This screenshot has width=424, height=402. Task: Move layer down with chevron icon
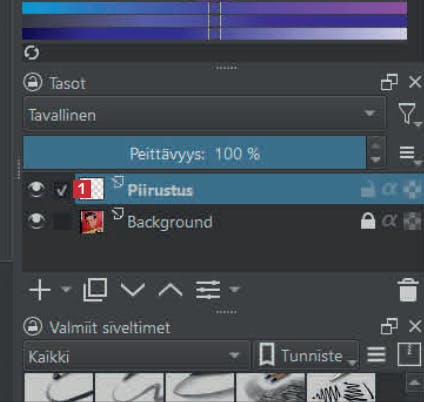(x=133, y=289)
